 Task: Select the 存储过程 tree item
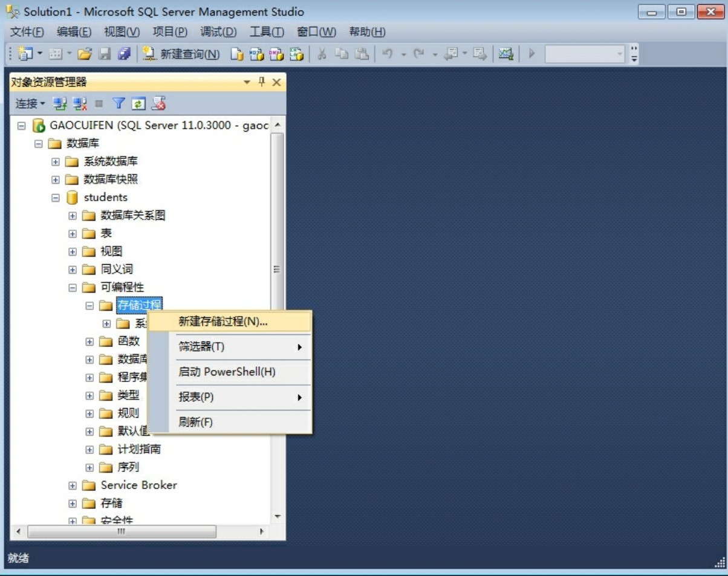pyautogui.click(x=139, y=305)
